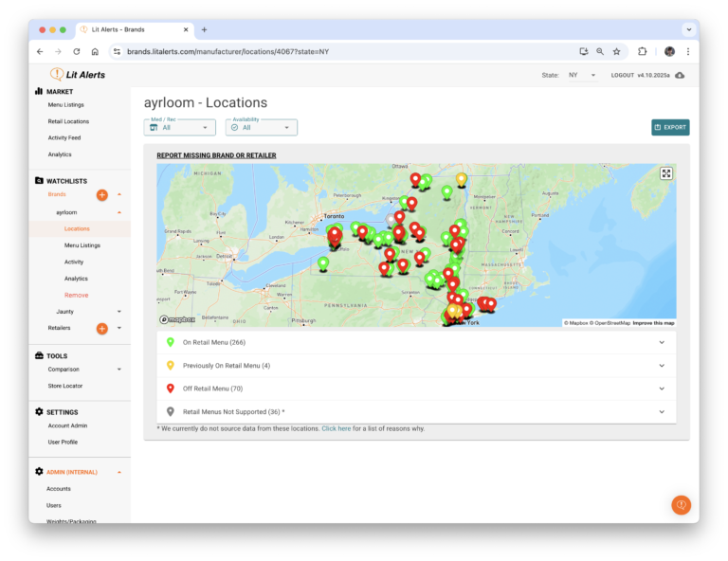Click the Lit Alerts logo

[x=78, y=74]
